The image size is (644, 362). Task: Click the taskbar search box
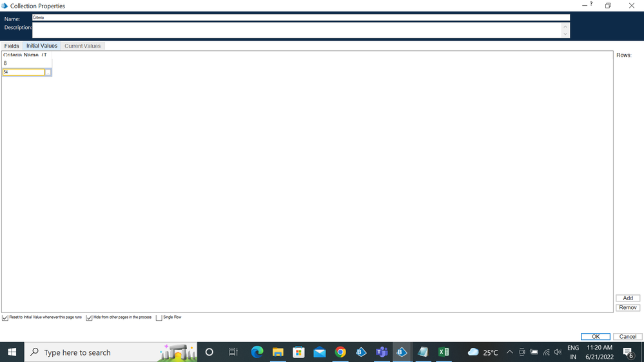[x=111, y=352]
